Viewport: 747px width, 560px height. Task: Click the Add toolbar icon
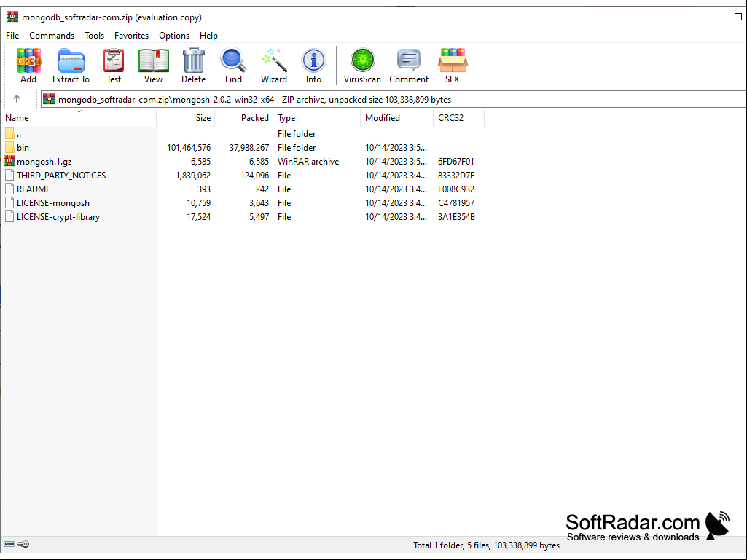pos(28,61)
